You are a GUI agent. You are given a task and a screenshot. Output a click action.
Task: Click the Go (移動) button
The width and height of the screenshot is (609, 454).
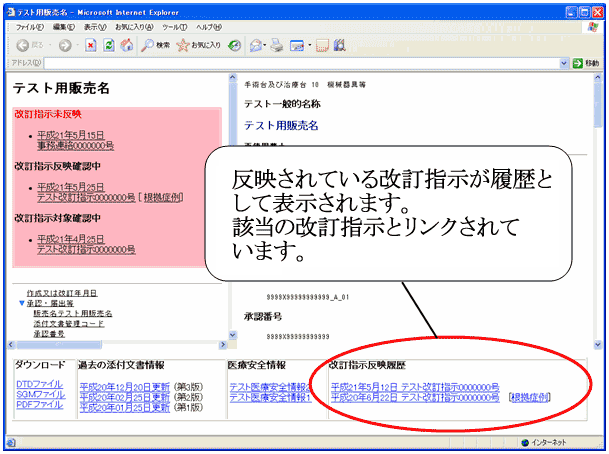coord(586,63)
